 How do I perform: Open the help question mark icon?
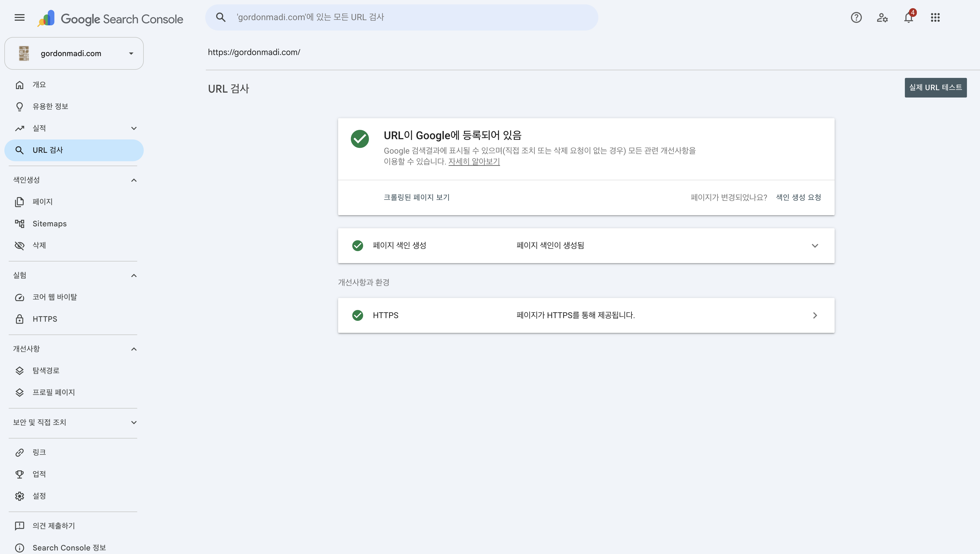coord(856,17)
